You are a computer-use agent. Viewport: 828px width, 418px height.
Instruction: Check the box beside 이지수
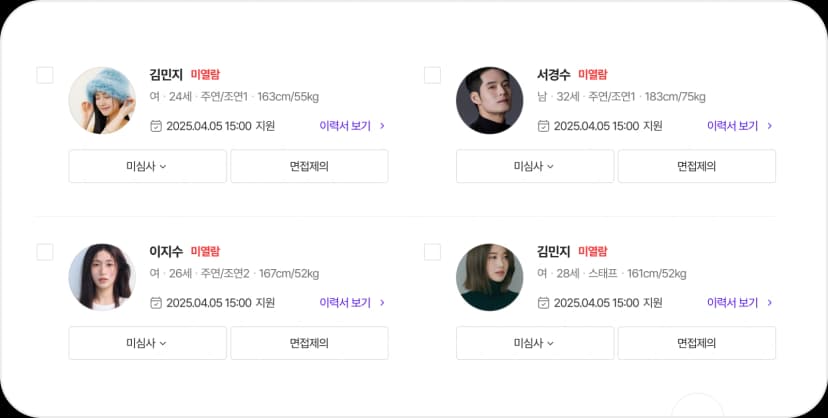click(x=45, y=252)
